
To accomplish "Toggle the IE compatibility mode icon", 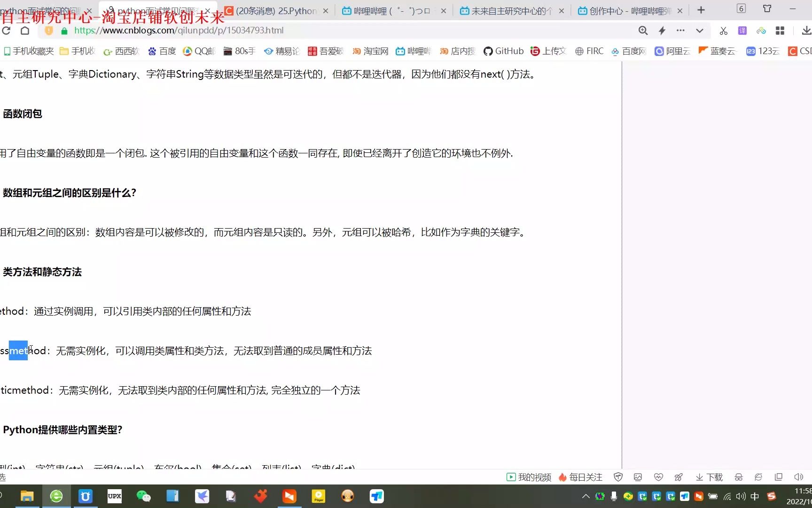I will [758, 477].
